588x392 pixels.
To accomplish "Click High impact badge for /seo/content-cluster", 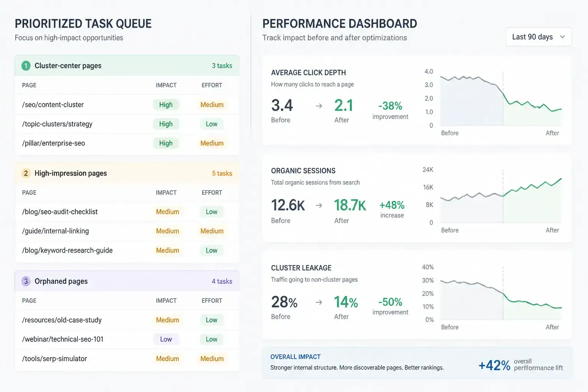I will click(x=166, y=105).
